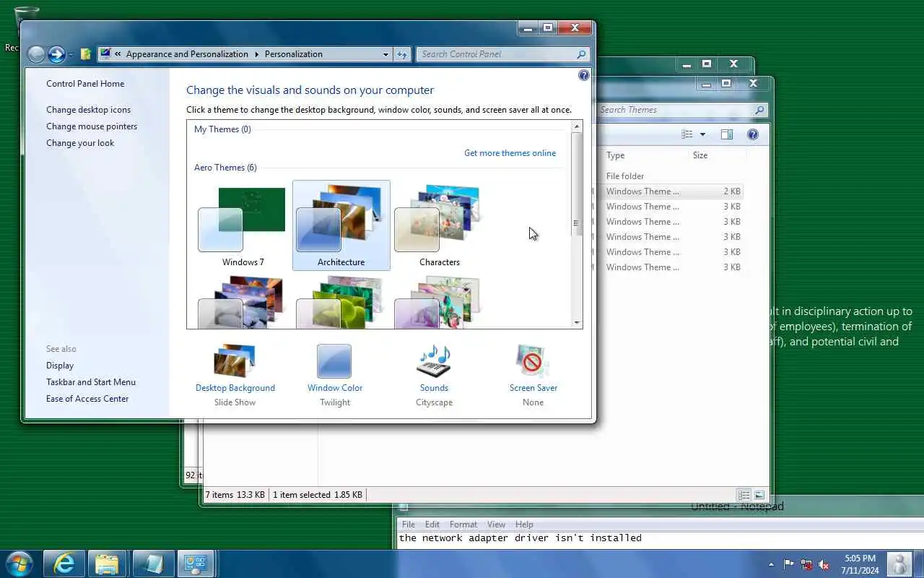Open Sounds Cityscape icon
The image size is (924, 578).
[x=434, y=361]
